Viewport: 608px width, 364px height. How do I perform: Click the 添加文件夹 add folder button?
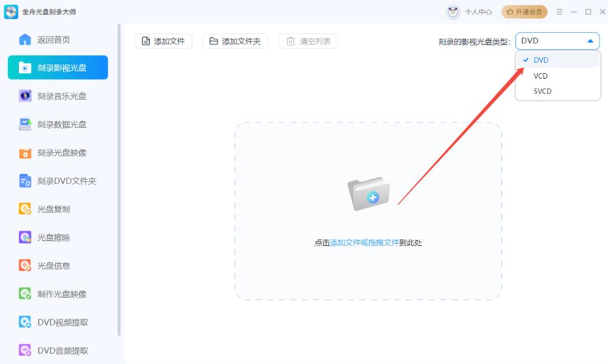[x=235, y=41]
